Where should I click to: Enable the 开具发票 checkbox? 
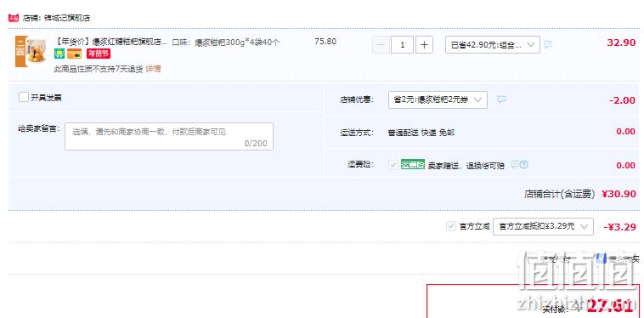point(24,98)
